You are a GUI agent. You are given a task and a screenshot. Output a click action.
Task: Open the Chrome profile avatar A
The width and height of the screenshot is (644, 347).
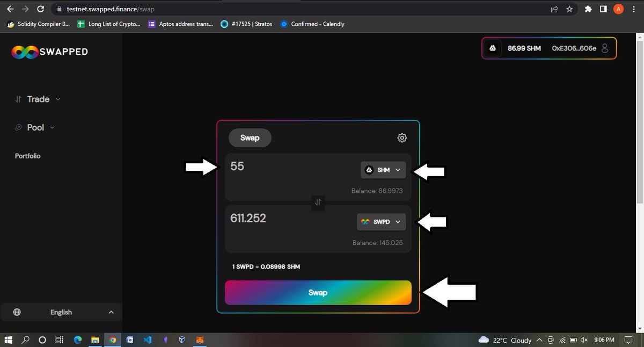point(618,9)
